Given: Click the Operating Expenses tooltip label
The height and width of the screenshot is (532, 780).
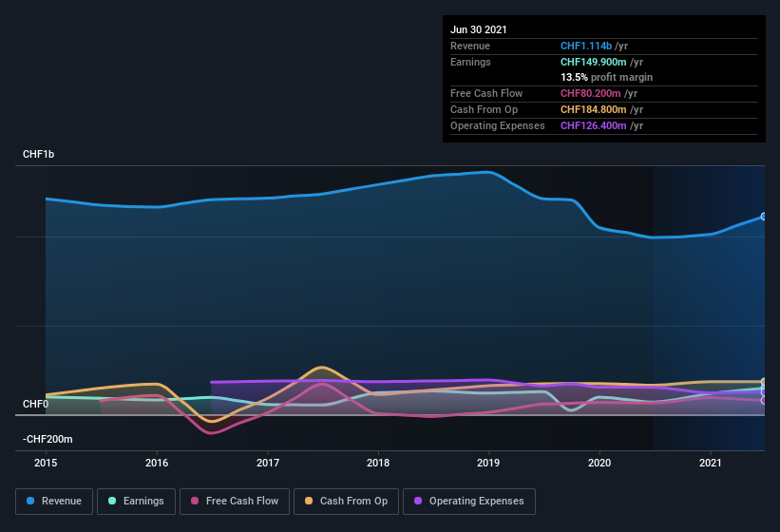Looking at the screenshot, I should click(498, 125).
